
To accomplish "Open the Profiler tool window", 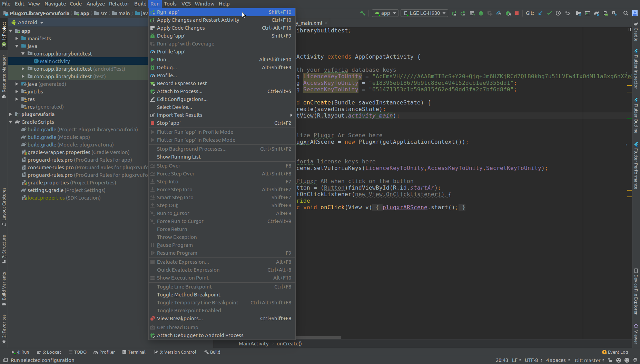I will [104, 352].
